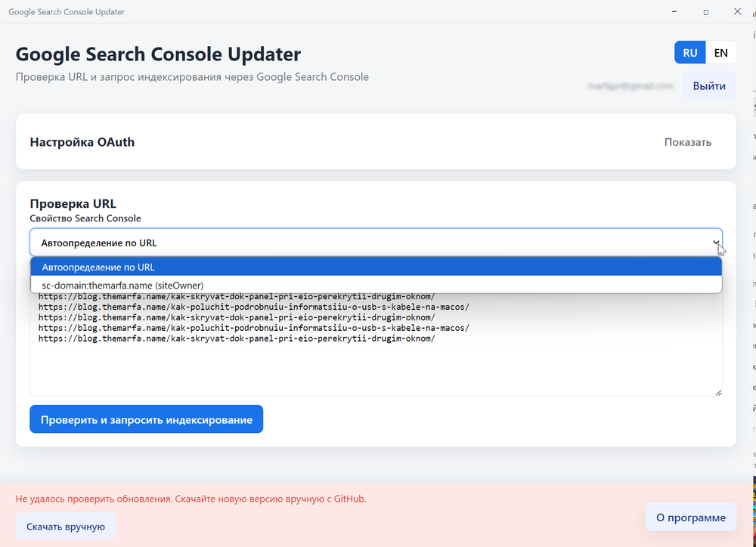Click the Скачать вручную button
This screenshot has width=756, height=547.
66,527
